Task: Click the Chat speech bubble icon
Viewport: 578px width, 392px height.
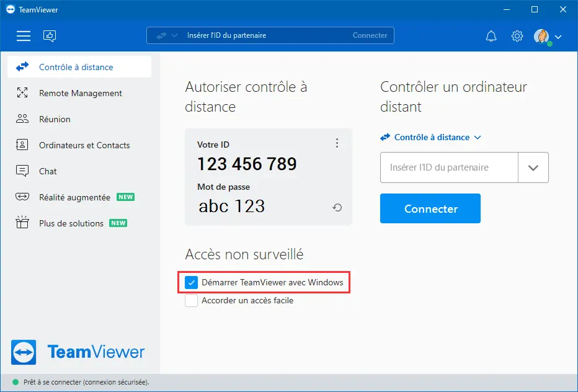Action: [x=22, y=171]
